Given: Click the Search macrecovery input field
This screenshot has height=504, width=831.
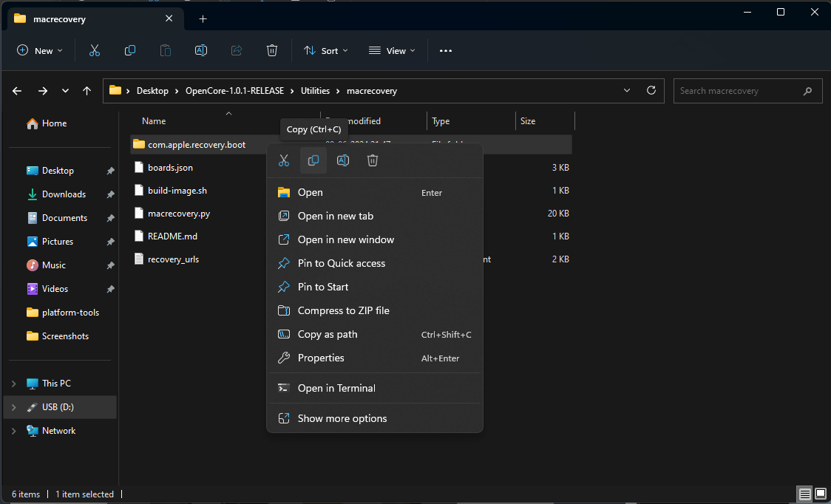Looking at the screenshot, I should 747,90.
